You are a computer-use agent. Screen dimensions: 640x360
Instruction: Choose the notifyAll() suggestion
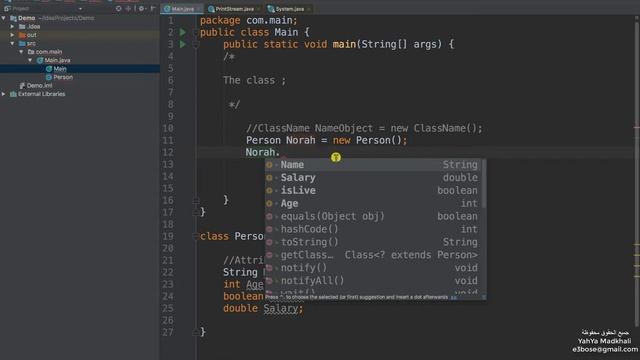(x=373, y=281)
